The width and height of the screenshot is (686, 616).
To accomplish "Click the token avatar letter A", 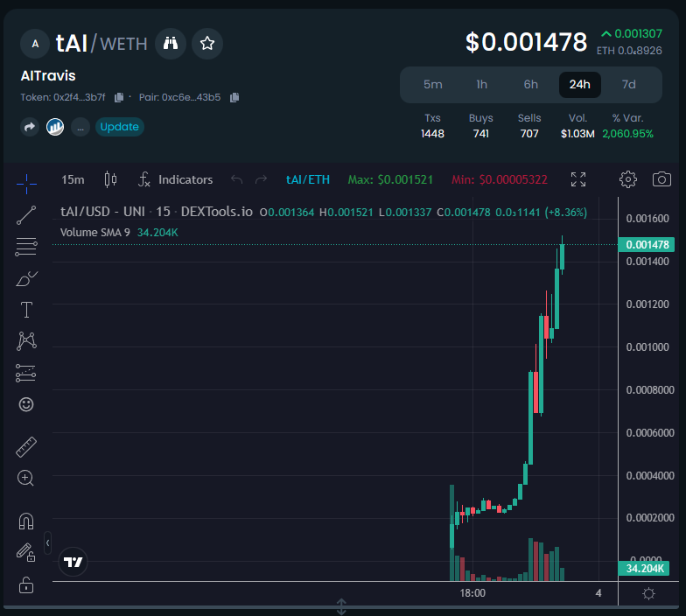I will coord(35,44).
